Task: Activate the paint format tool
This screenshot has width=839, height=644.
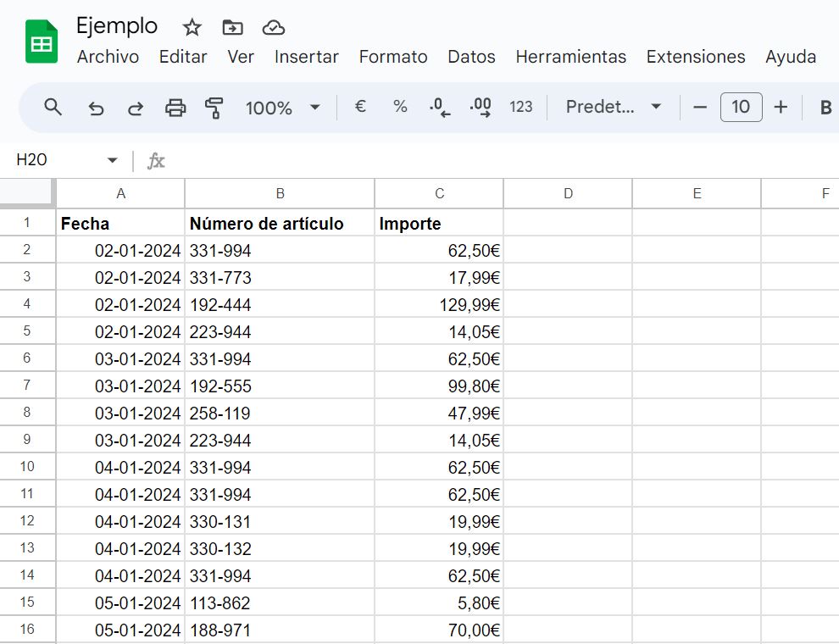Action: click(214, 108)
